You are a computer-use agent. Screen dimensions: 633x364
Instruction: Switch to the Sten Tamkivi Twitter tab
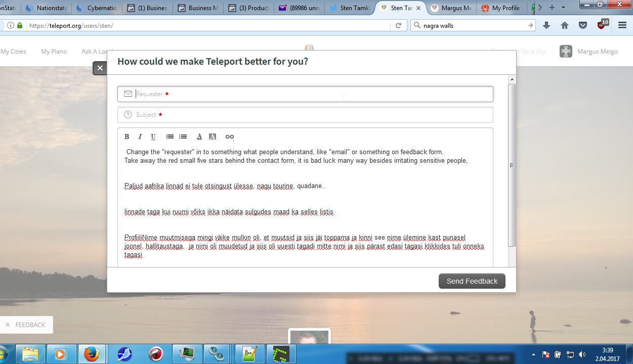pos(349,8)
